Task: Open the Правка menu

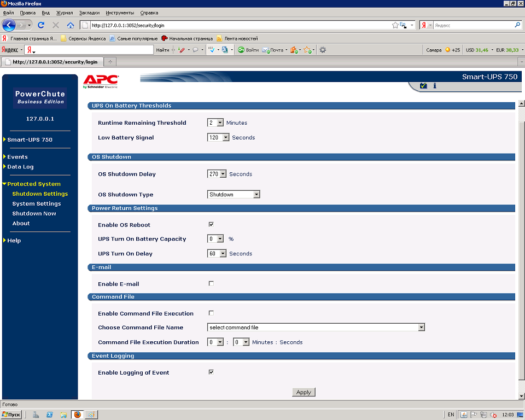Action: point(27,13)
